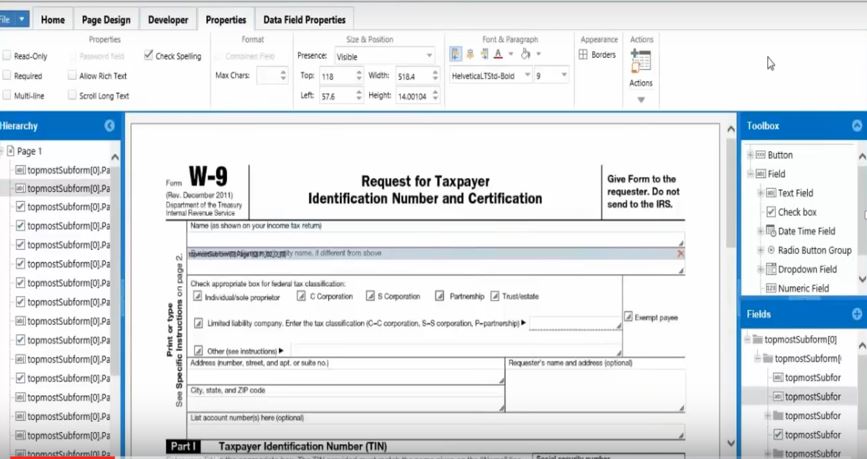Image resolution: width=867 pixels, height=459 pixels.
Task: Check the S Corporation box
Action: point(370,296)
